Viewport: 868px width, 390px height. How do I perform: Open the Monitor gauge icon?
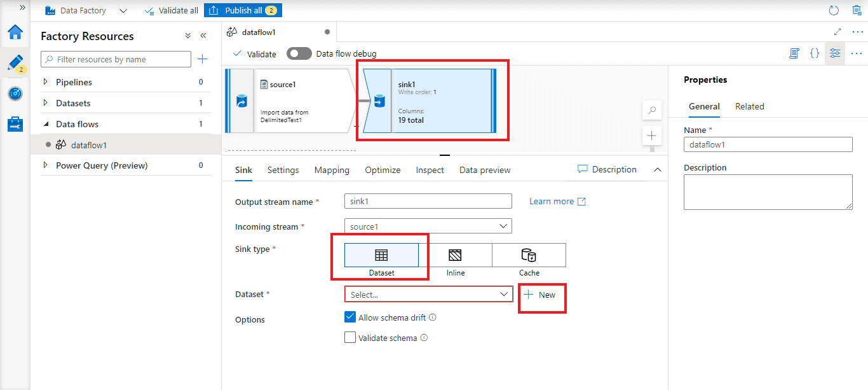15,94
